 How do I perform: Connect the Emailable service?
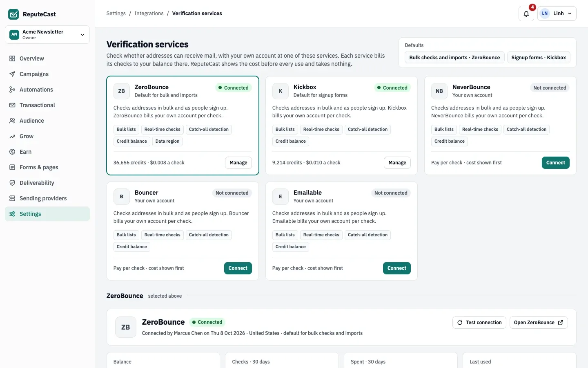point(397,268)
